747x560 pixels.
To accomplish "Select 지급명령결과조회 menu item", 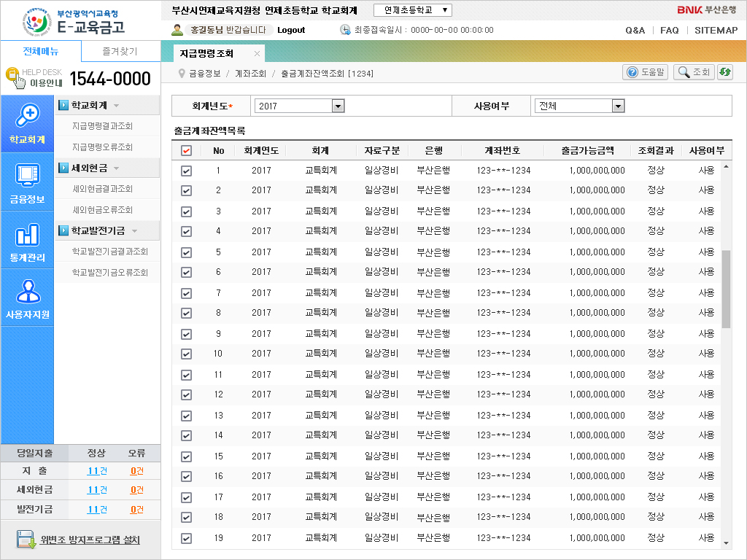I will tap(102, 126).
